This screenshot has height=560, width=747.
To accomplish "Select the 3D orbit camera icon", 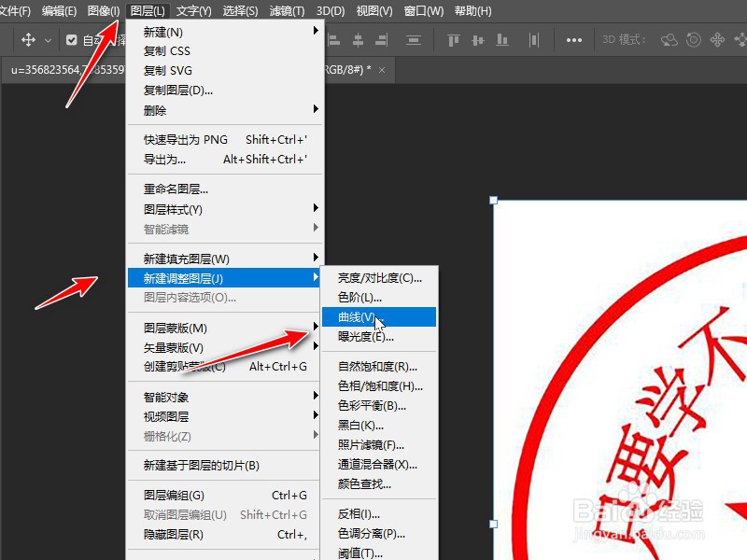I will tap(669, 40).
